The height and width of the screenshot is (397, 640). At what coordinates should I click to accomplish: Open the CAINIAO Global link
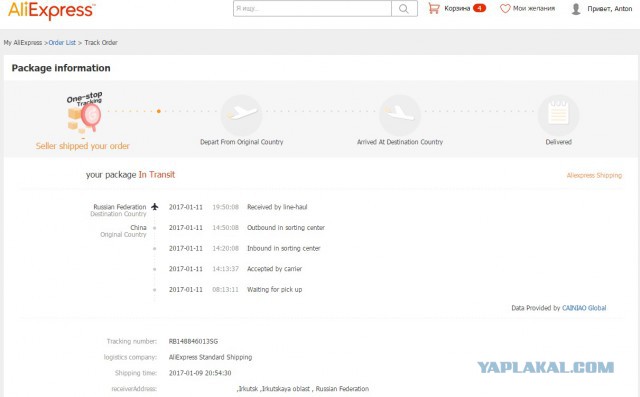(x=584, y=308)
